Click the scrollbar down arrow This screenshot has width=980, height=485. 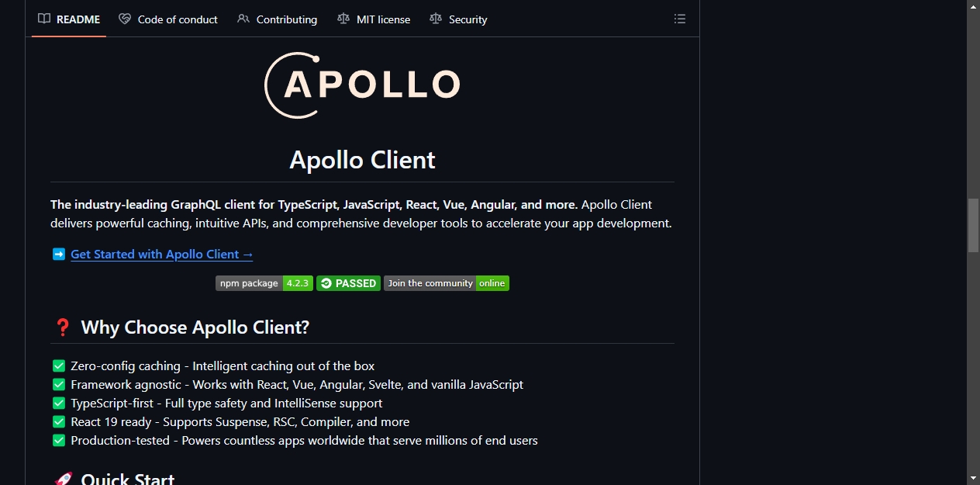[973, 478]
